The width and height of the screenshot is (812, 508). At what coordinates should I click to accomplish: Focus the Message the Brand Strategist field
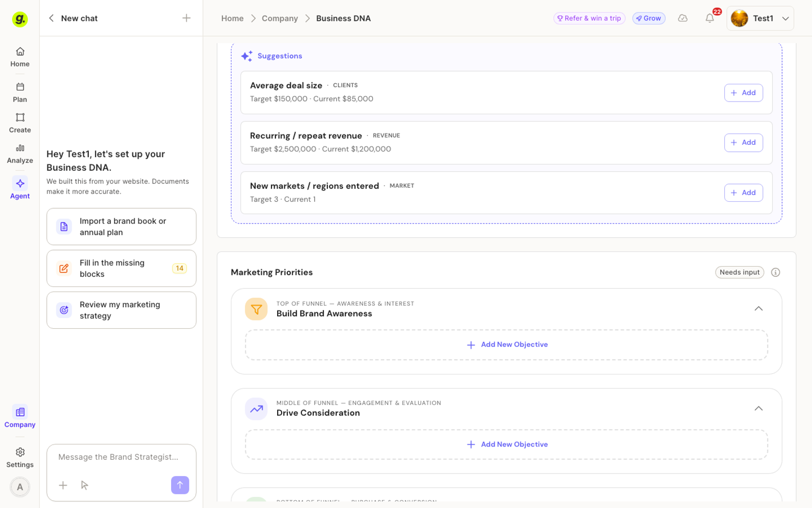pyautogui.click(x=121, y=457)
